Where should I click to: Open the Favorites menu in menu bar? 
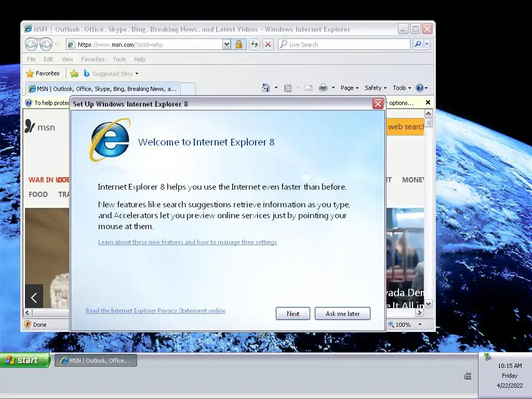pyautogui.click(x=92, y=59)
